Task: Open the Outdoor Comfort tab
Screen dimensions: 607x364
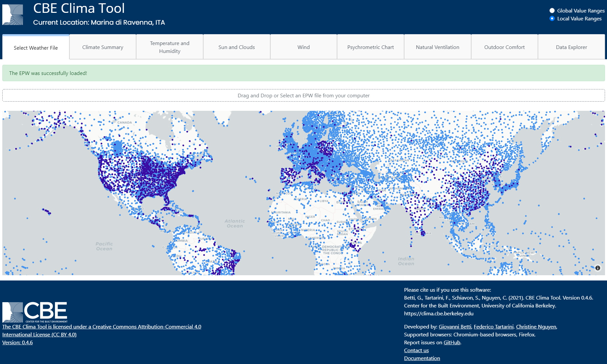Action: (x=504, y=47)
